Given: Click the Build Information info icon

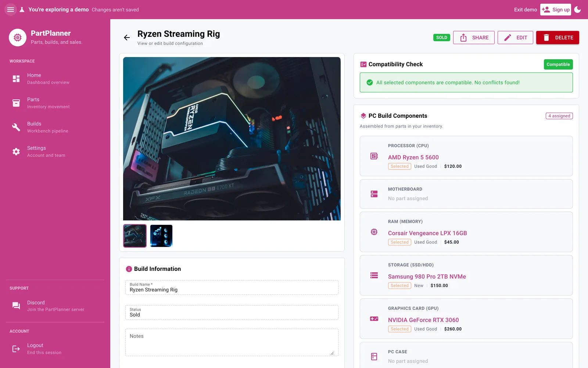Looking at the screenshot, I should pyautogui.click(x=129, y=269).
